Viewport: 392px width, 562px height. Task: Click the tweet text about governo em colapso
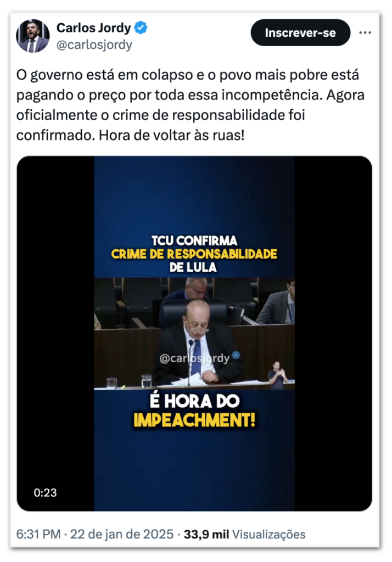click(190, 105)
